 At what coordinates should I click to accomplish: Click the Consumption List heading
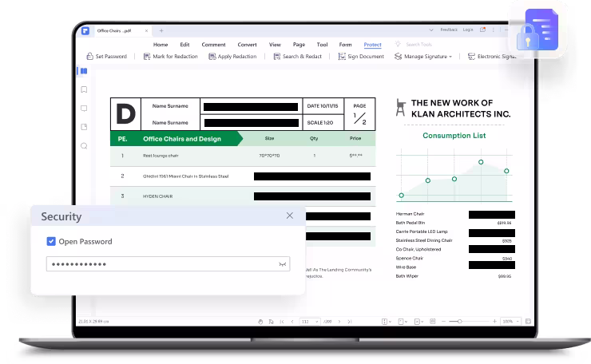(x=454, y=136)
